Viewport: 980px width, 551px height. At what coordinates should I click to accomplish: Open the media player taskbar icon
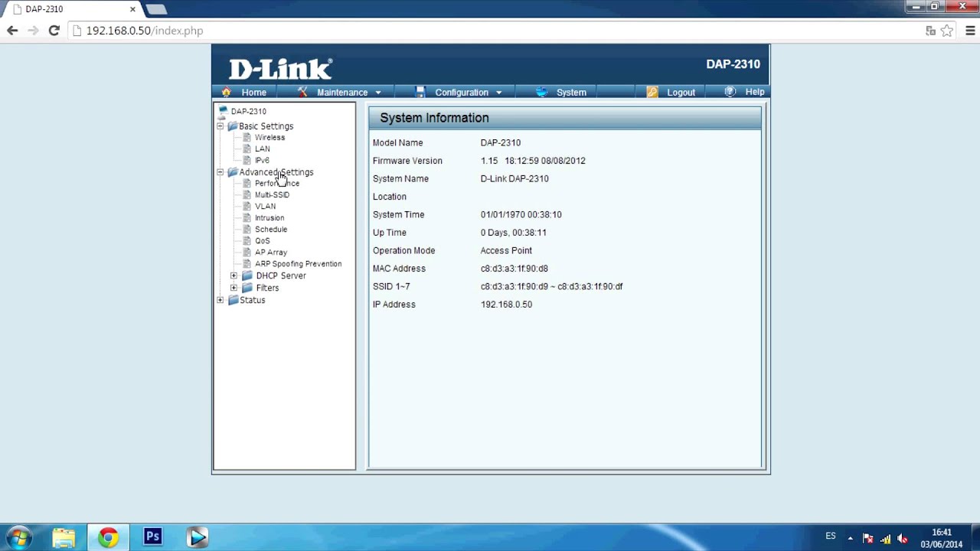[197, 537]
